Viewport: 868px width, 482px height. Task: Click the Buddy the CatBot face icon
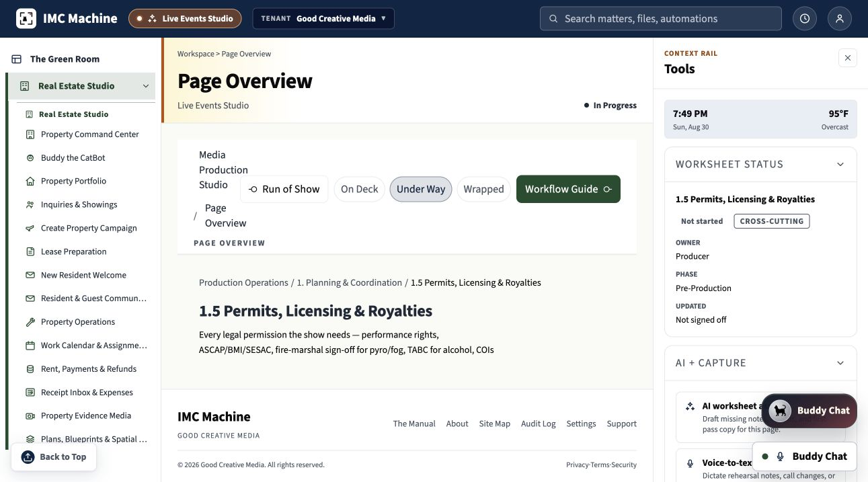click(x=30, y=158)
